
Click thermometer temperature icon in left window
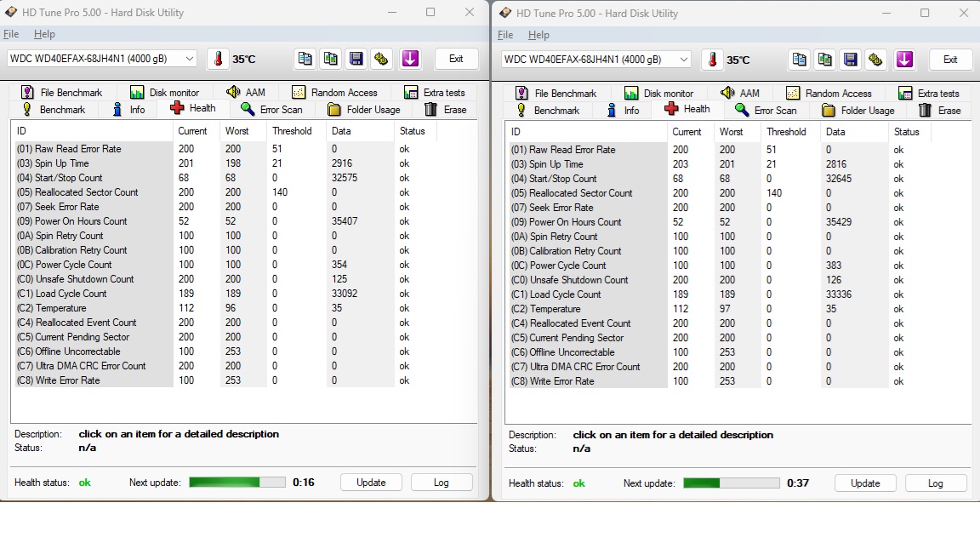218,59
